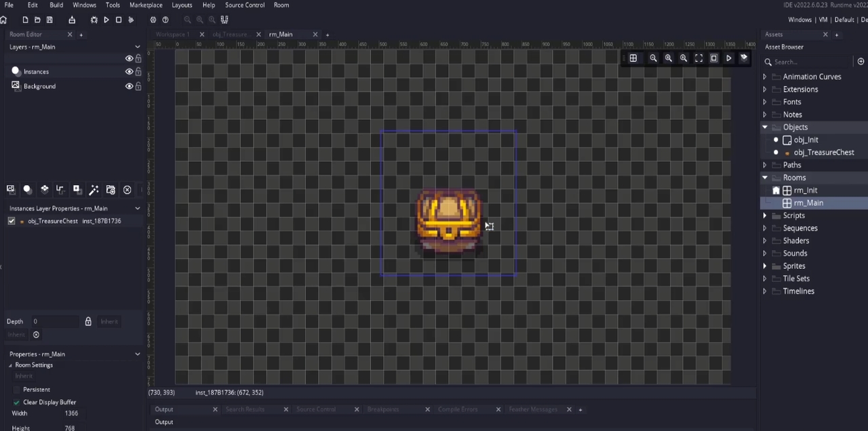
Task: Play room animation in canvas toolbar
Action: pyautogui.click(x=729, y=58)
